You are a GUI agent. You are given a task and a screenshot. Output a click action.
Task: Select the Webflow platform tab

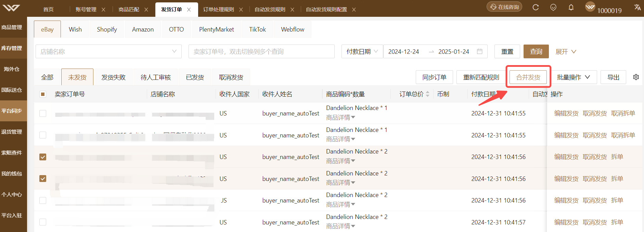click(x=293, y=29)
